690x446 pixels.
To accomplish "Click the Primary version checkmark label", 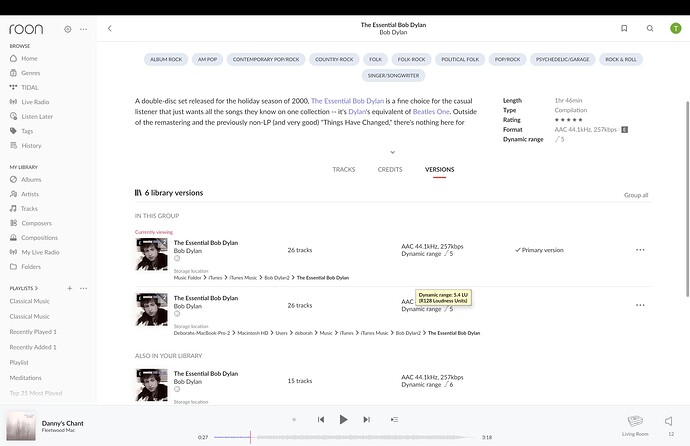I will [540, 250].
